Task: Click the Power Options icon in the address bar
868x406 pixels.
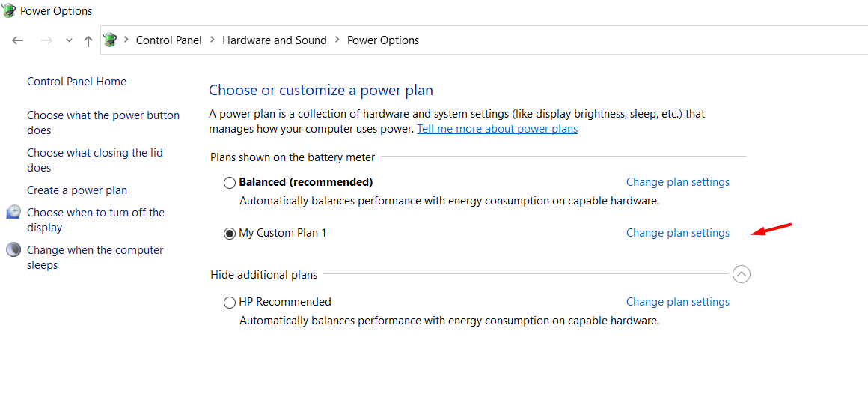Action: coord(111,40)
